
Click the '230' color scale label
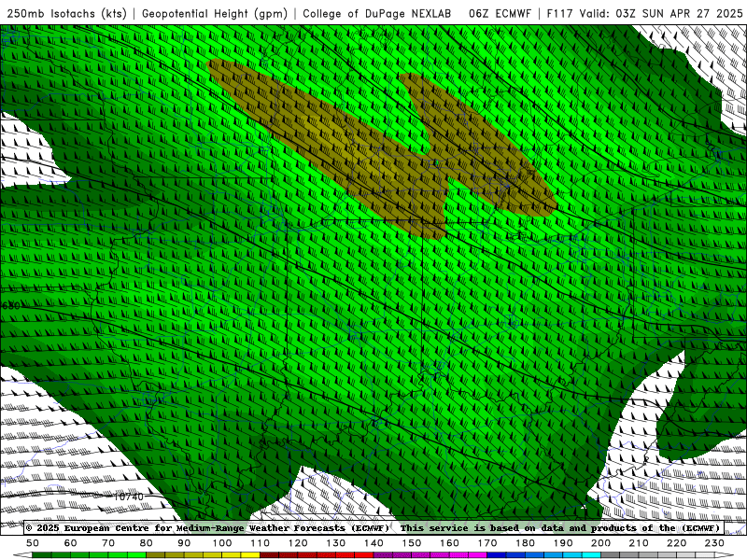click(x=714, y=543)
